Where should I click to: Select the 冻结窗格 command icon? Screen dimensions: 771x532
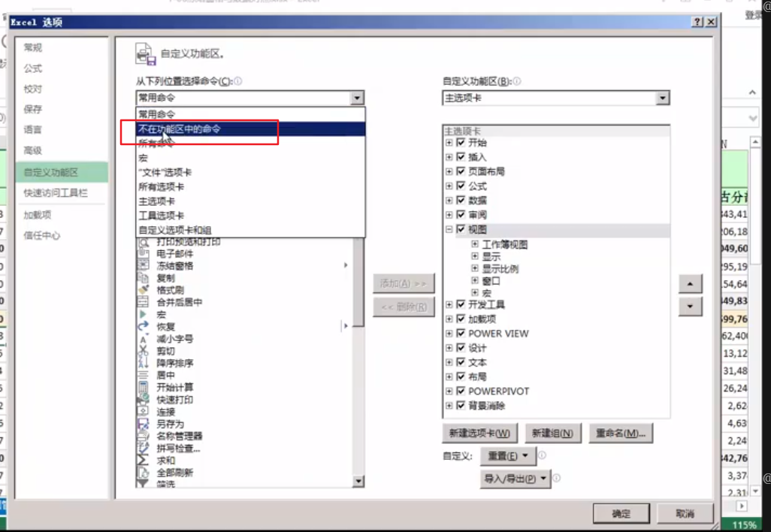[x=145, y=264]
